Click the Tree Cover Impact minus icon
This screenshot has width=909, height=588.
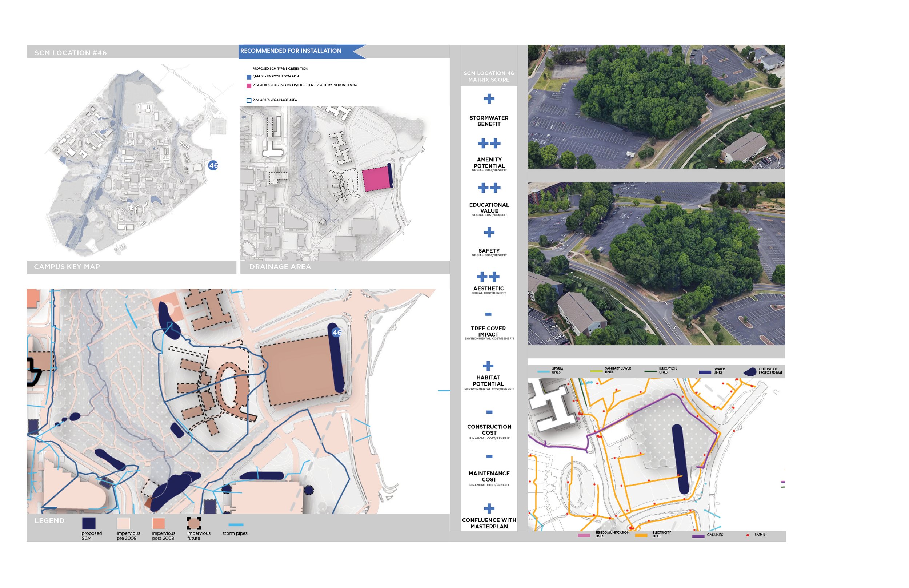coord(488,314)
